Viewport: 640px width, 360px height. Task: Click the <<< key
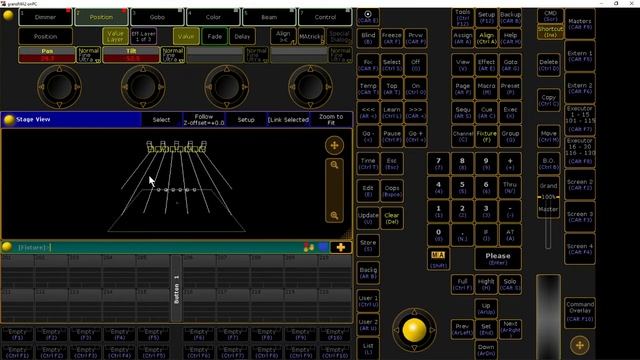(368, 112)
